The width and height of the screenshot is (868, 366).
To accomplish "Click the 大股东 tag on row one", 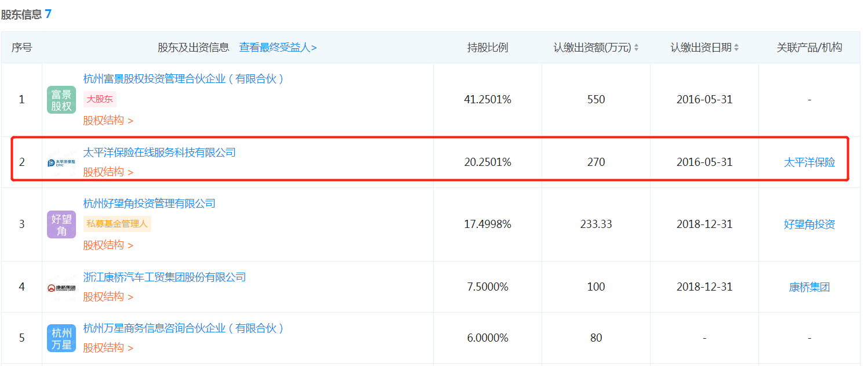I will tap(99, 99).
